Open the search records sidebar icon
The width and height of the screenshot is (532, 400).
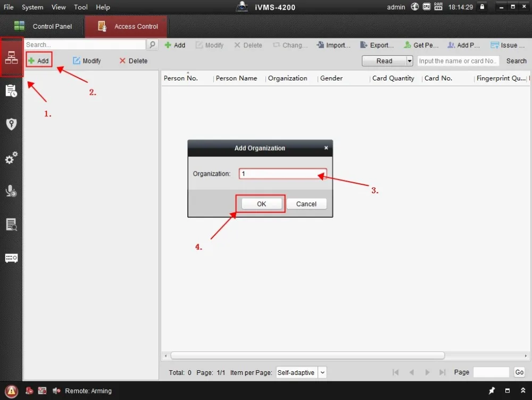pos(11,224)
